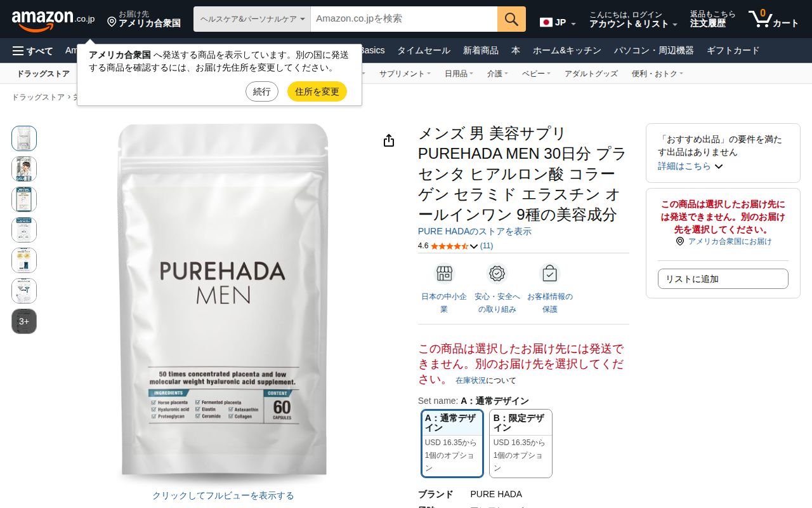
Task: Click the 安心・安全への取り組み badge icon
Action: [x=497, y=274]
